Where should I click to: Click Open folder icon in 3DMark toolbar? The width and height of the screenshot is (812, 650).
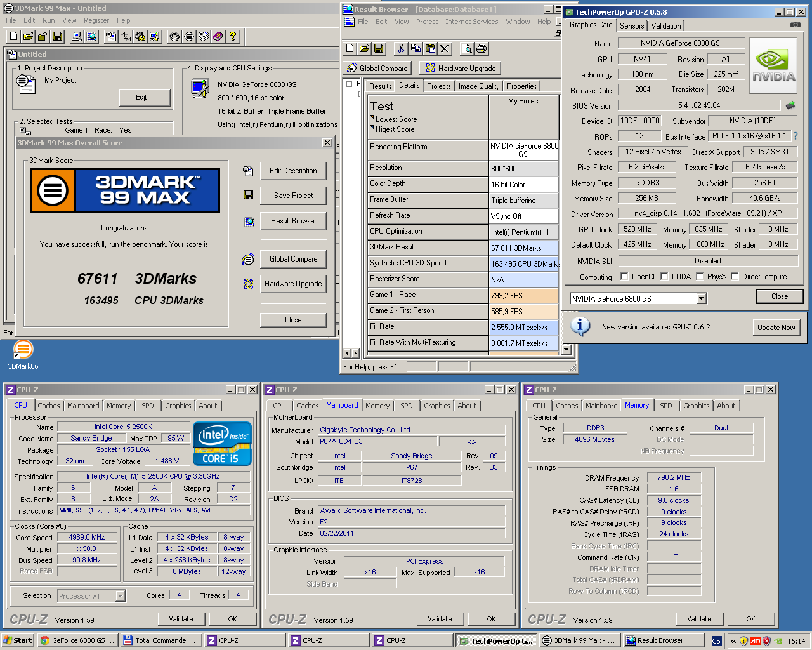click(29, 37)
